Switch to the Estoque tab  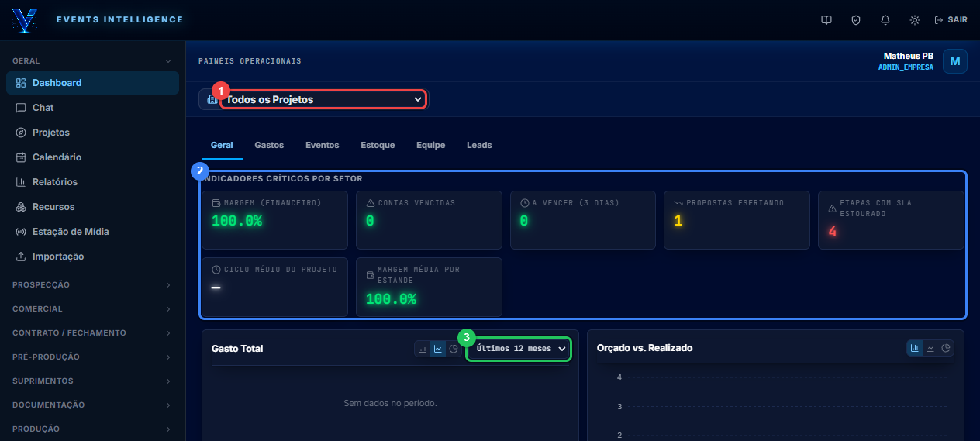click(x=378, y=145)
